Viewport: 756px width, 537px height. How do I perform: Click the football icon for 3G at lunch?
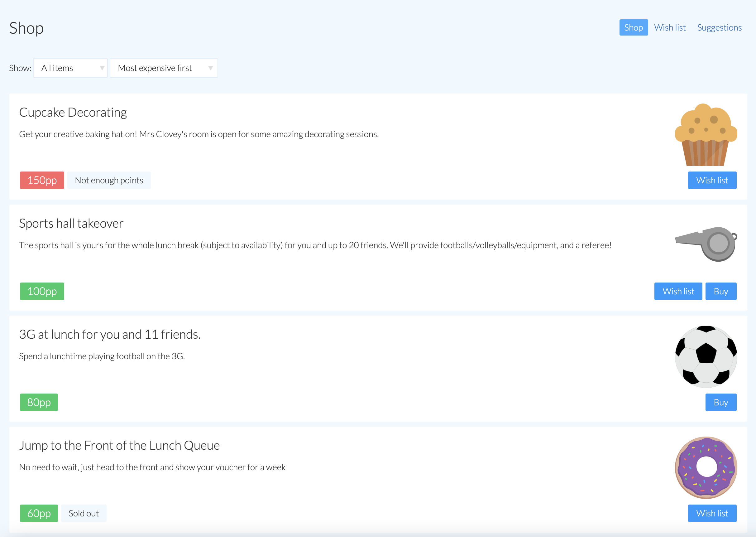point(706,357)
